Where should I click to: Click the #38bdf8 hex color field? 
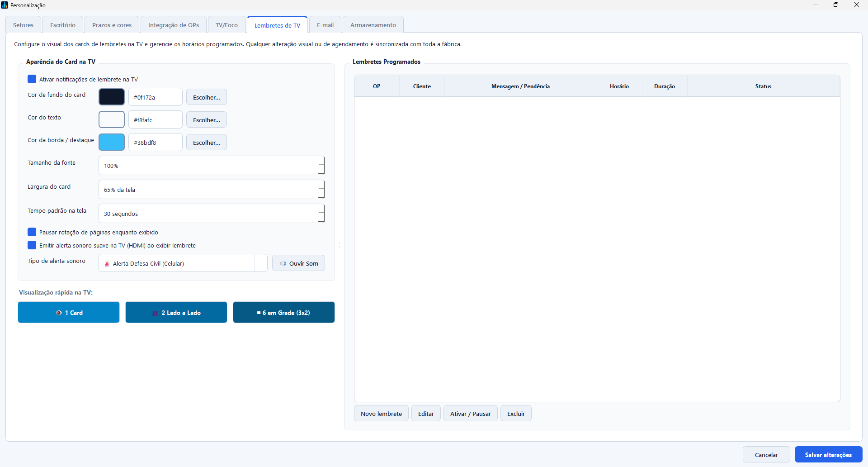coord(156,143)
